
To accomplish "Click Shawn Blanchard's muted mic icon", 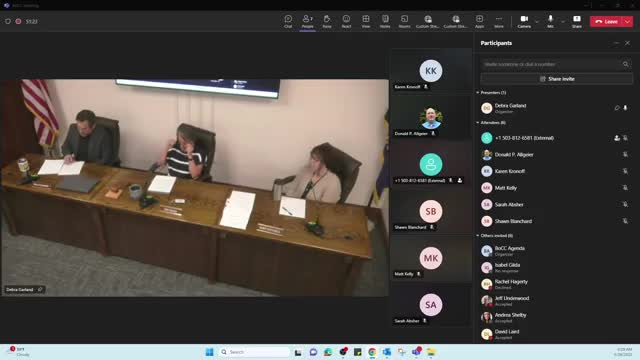I will click(x=625, y=221).
